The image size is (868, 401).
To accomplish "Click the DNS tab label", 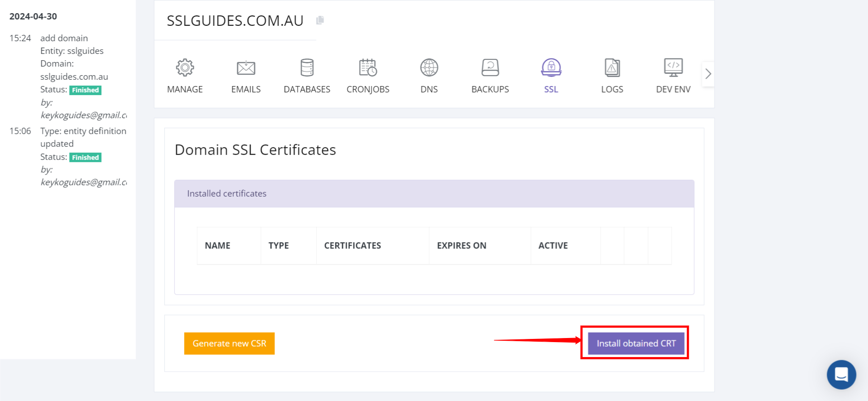I will (429, 89).
